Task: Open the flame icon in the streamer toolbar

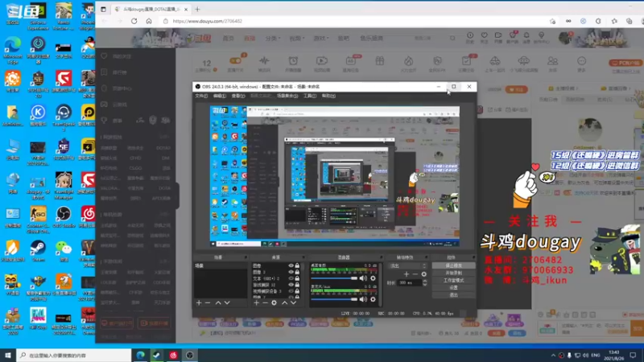Action: point(408,61)
